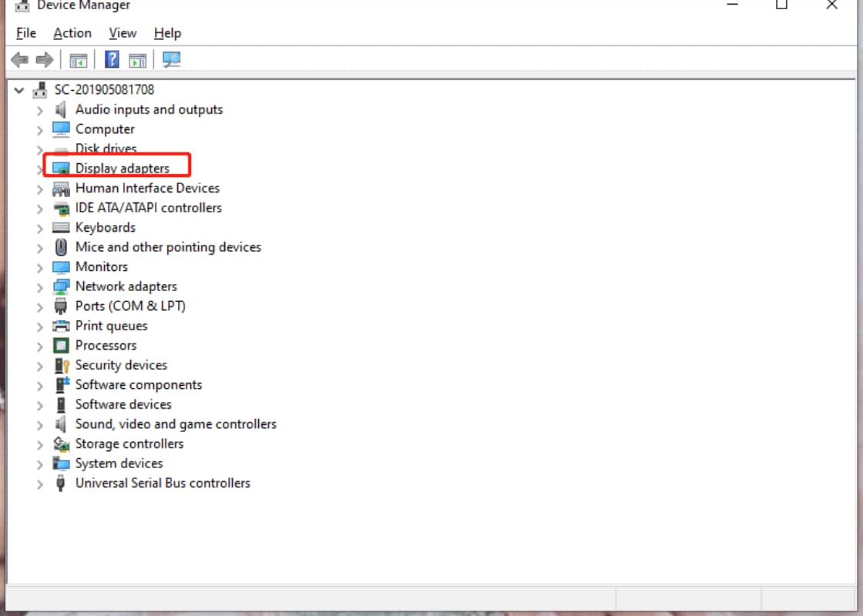The width and height of the screenshot is (863, 616).
Task: Expand the Network adapters chevron
Action: point(39,286)
